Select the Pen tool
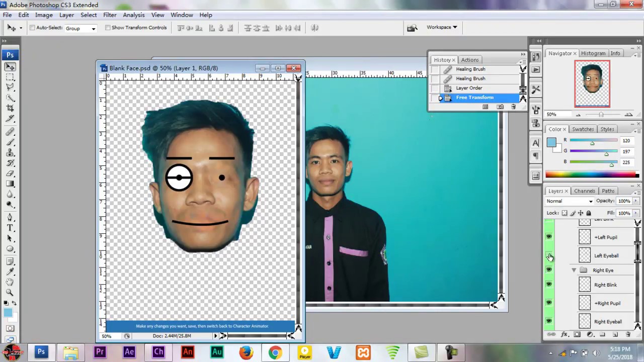 pyautogui.click(x=10, y=218)
